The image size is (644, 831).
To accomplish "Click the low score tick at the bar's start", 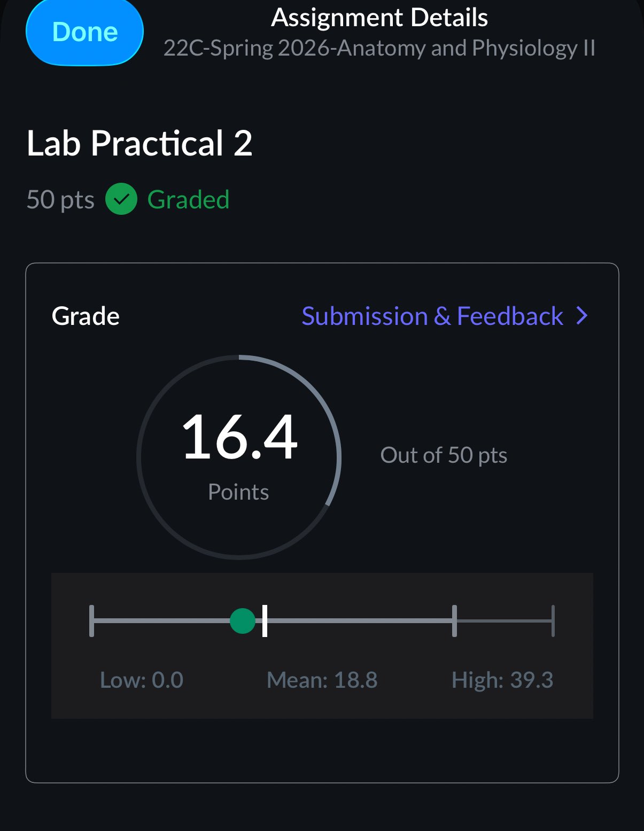I will (92, 621).
